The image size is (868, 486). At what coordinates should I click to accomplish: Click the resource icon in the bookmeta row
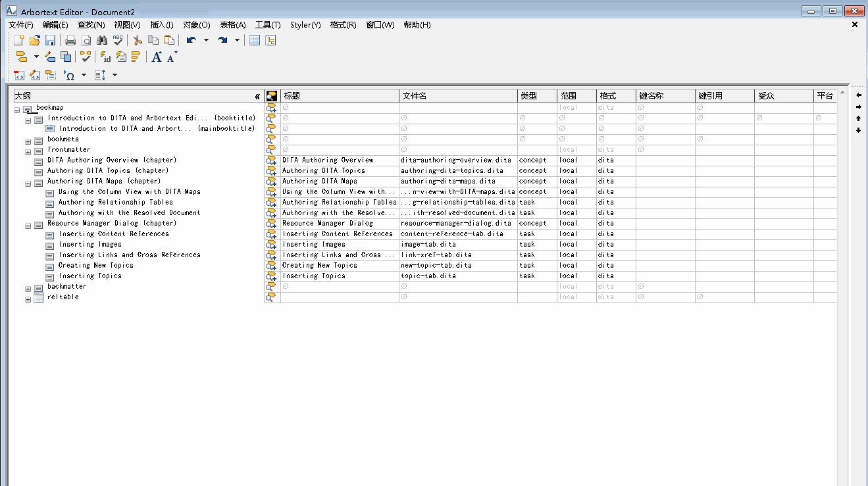point(271,139)
